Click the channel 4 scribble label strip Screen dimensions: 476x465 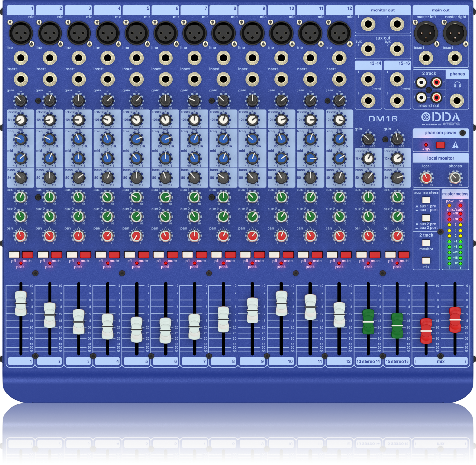click(x=108, y=361)
